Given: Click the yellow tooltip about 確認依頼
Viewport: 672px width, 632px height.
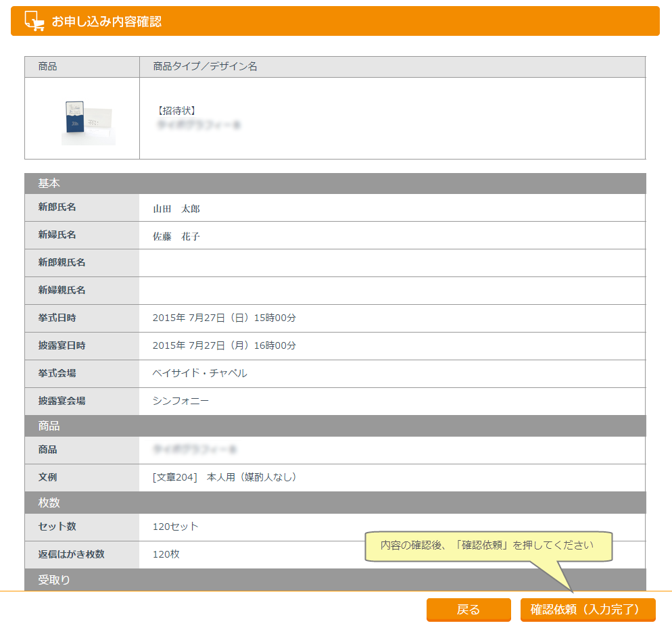Looking at the screenshot, I should tap(488, 545).
